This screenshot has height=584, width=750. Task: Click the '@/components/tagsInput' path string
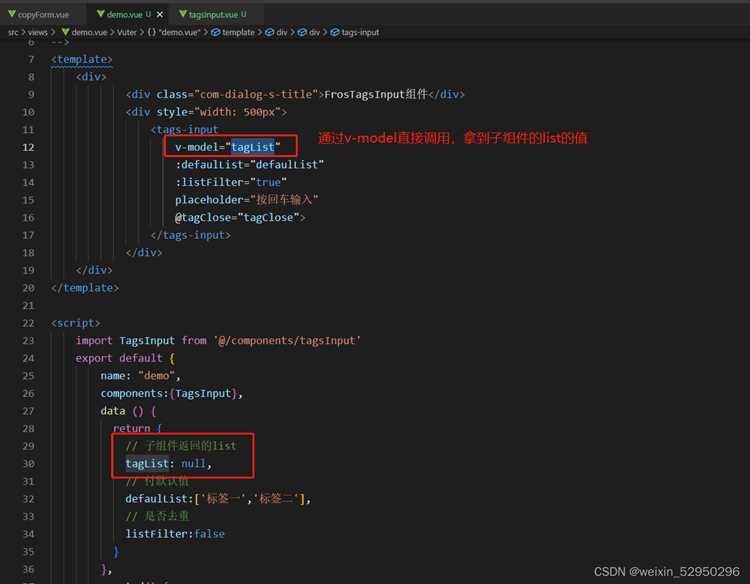coord(287,341)
